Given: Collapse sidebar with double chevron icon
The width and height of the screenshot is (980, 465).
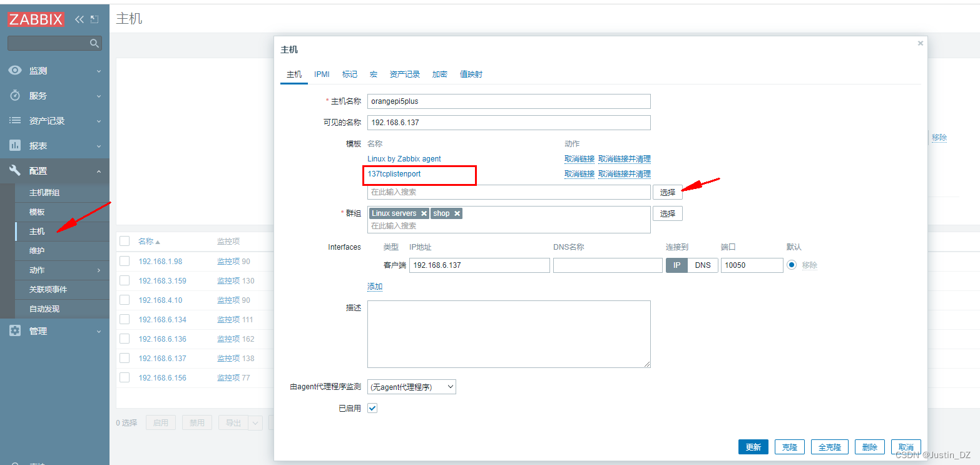Looking at the screenshot, I should pyautogui.click(x=79, y=19).
